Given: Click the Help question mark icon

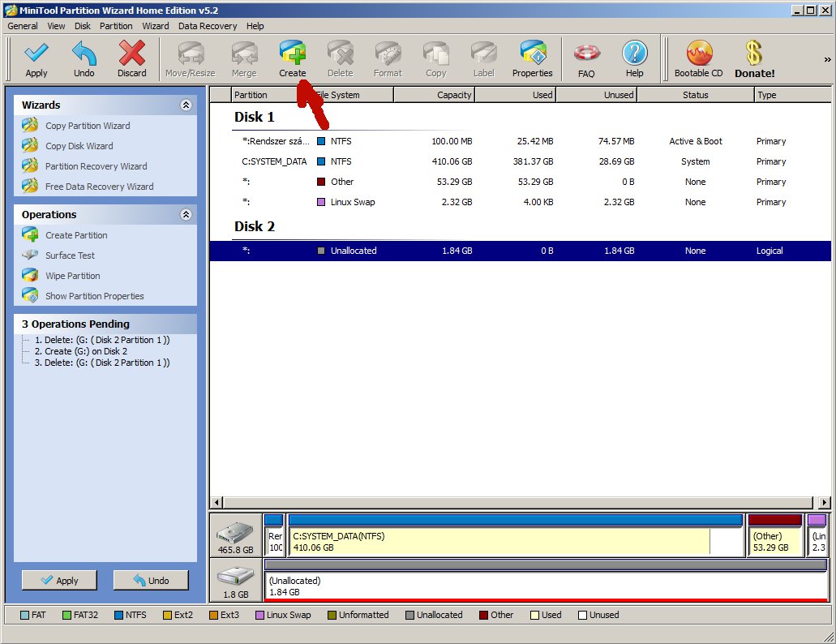Looking at the screenshot, I should [x=634, y=54].
